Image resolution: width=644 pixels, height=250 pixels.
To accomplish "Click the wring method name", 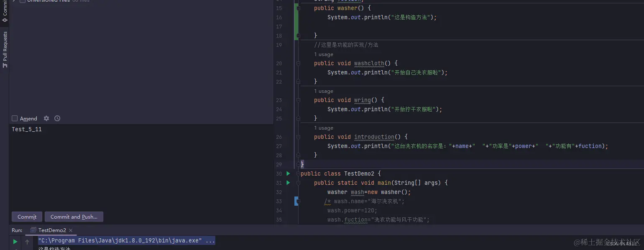I will (x=362, y=100).
